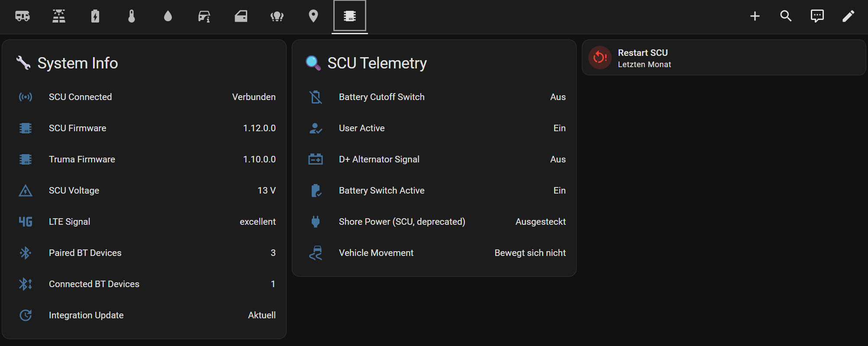
Task: Open the car electric charging tab
Action: tap(204, 16)
